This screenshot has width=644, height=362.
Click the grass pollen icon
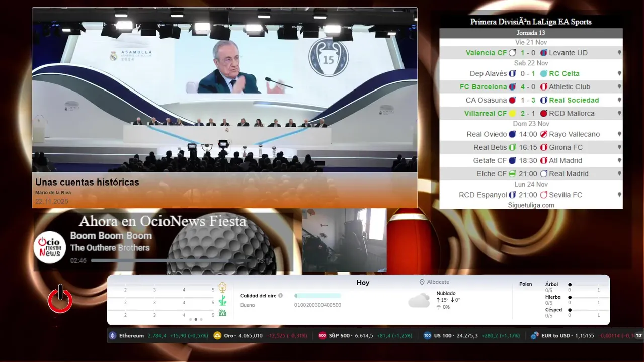[x=222, y=313]
